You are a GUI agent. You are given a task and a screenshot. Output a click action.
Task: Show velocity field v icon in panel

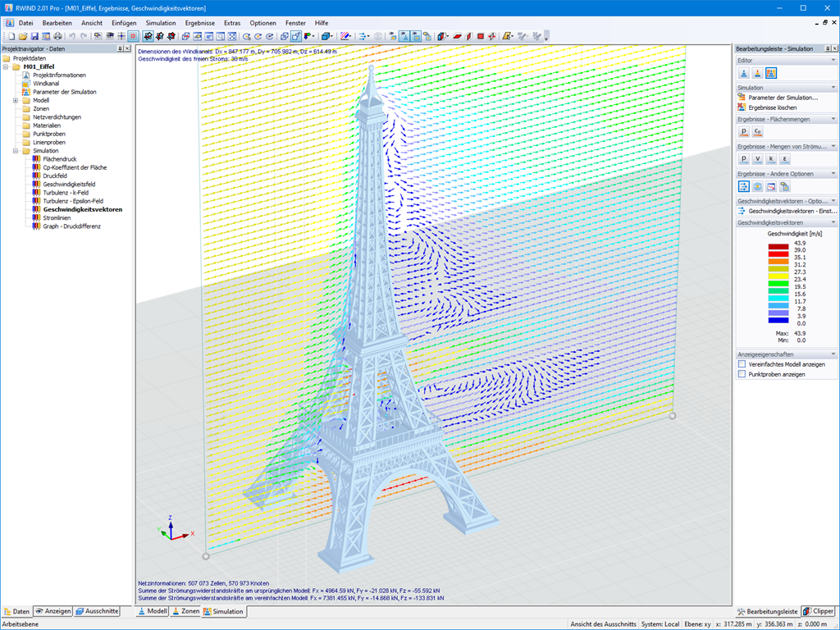(x=757, y=158)
